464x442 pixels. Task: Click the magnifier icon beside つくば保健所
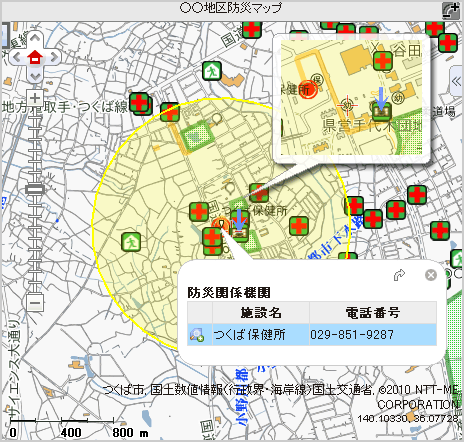coord(197,335)
